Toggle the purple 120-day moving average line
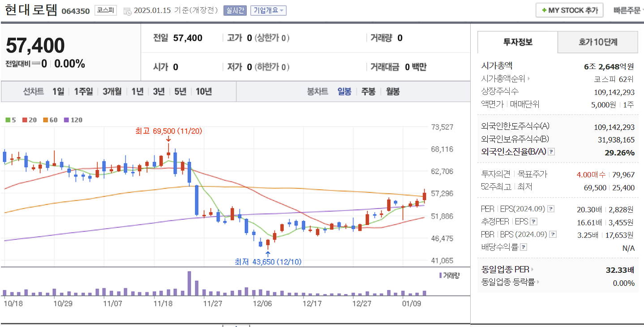Image resolution: width=644 pixels, height=327 pixels. coord(67,120)
